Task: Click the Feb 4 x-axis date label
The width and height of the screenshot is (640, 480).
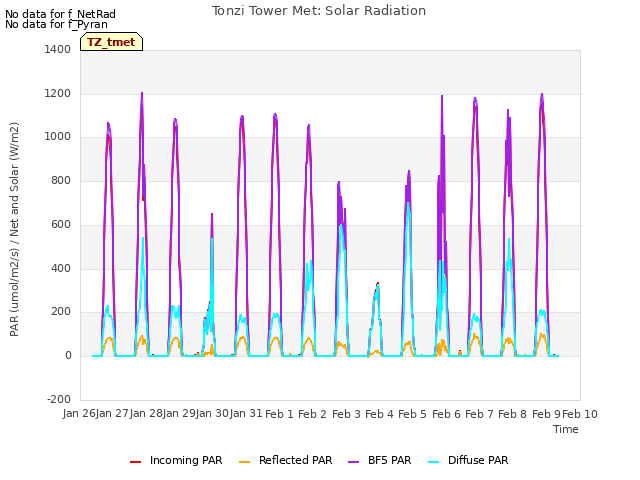Action: [x=379, y=414]
